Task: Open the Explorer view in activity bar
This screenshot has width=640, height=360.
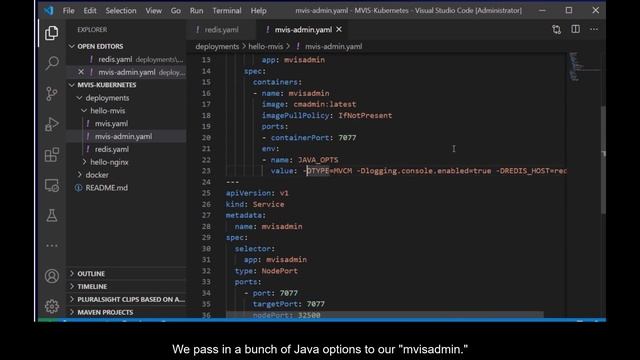Action: [51, 33]
